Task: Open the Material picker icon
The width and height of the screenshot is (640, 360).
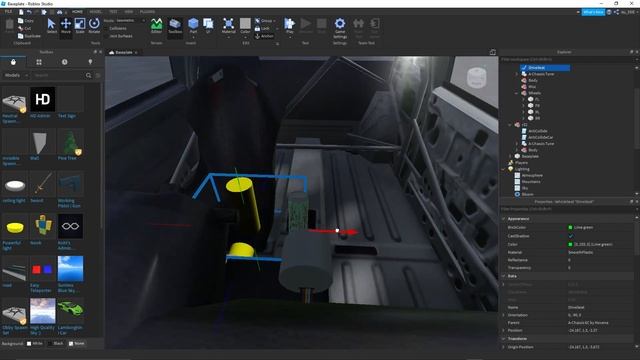Action: [x=229, y=24]
